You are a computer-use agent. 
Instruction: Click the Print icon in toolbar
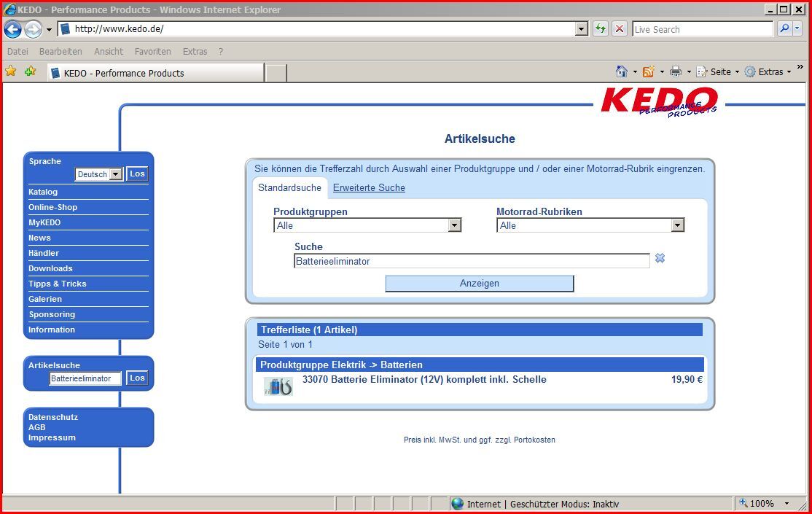pyautogui.click(x=676, y=71)
